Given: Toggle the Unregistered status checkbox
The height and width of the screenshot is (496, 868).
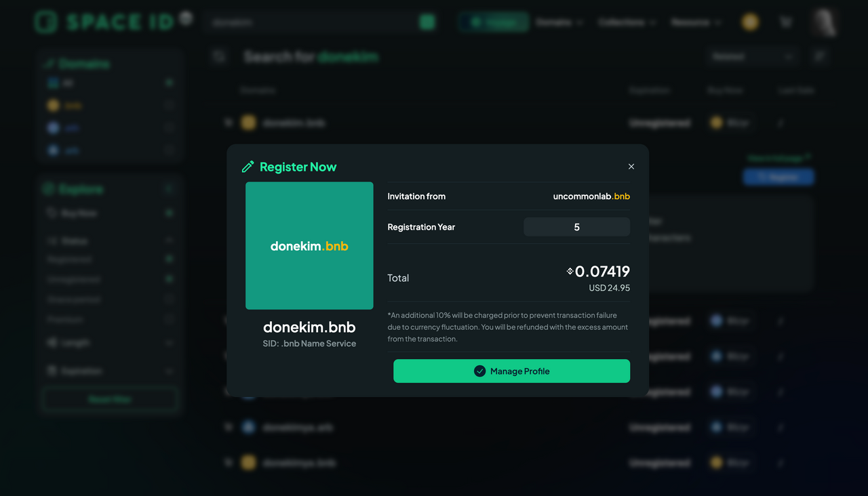Looking at the screenshot, I should pyautogui.click(x=170, y=279).
